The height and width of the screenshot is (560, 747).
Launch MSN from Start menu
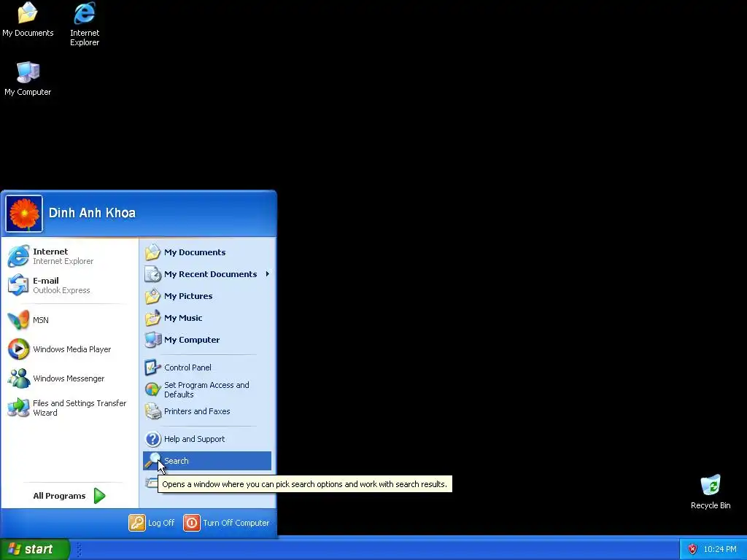69,320
